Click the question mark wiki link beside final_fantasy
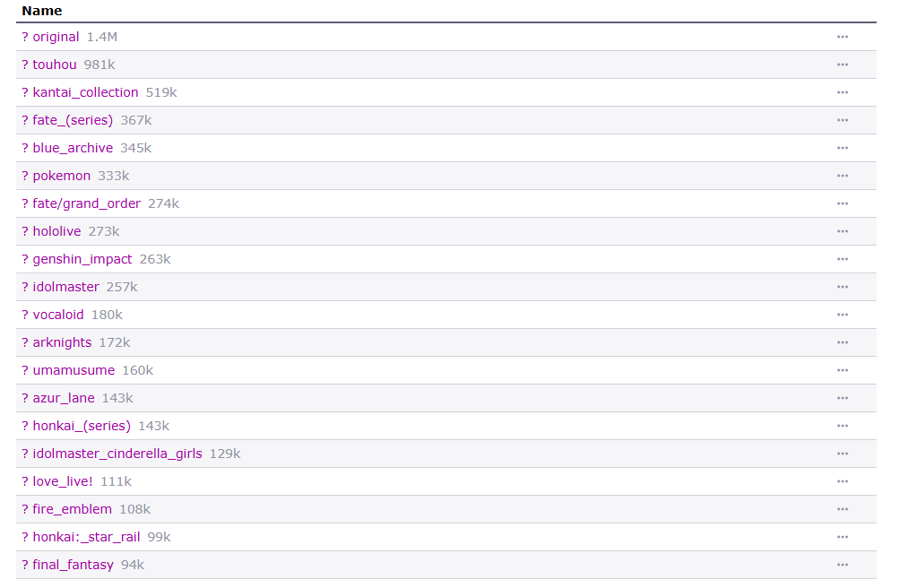The height and width of the screenshot is (588, 900). pyautogui.click(x=25, y=565)
